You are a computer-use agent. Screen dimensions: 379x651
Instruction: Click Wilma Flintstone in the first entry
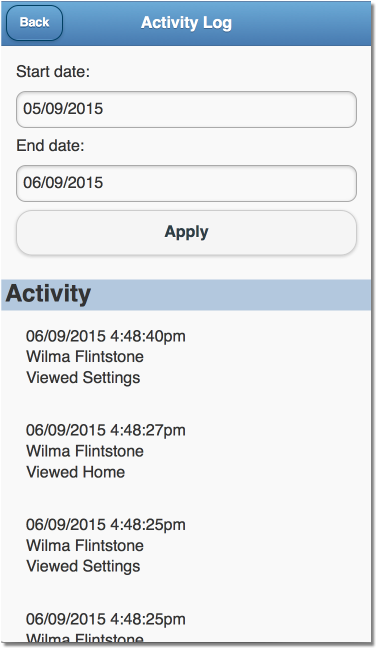click(85, 357)
